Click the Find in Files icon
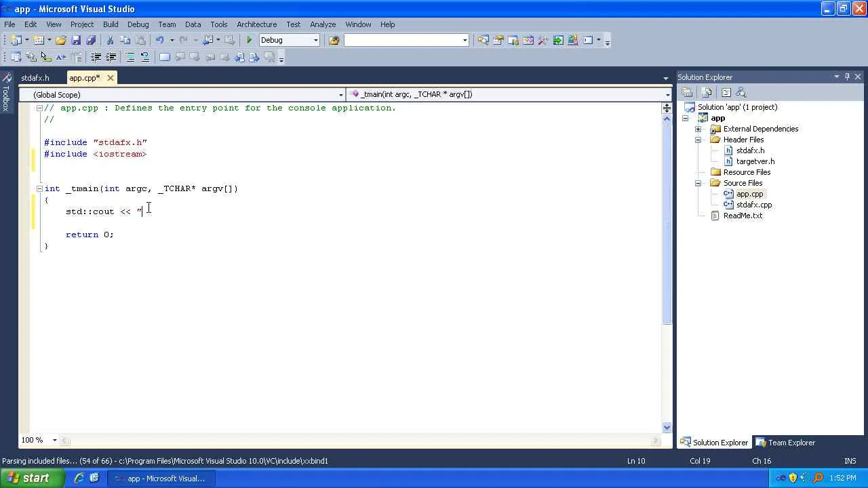 click(334, 40)
